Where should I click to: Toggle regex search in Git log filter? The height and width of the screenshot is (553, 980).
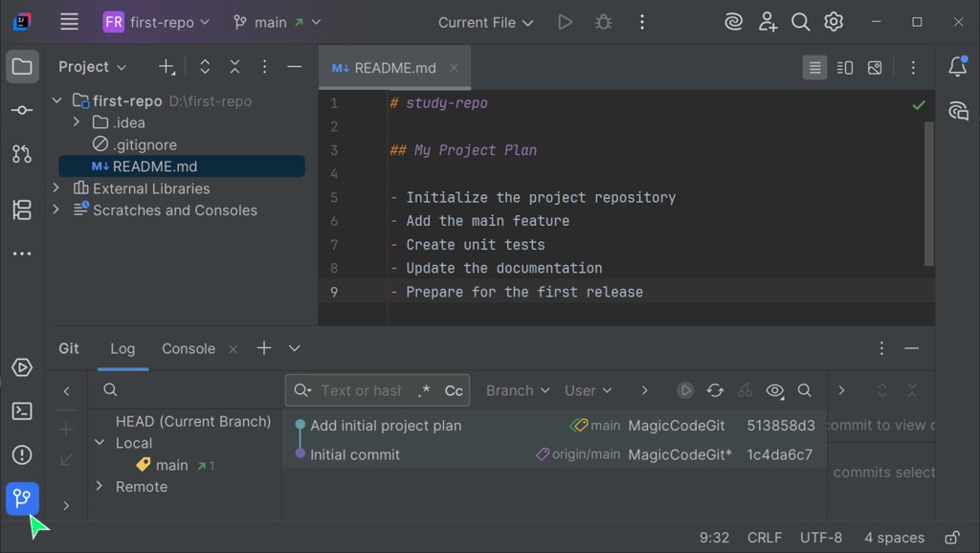pos(424,390)
